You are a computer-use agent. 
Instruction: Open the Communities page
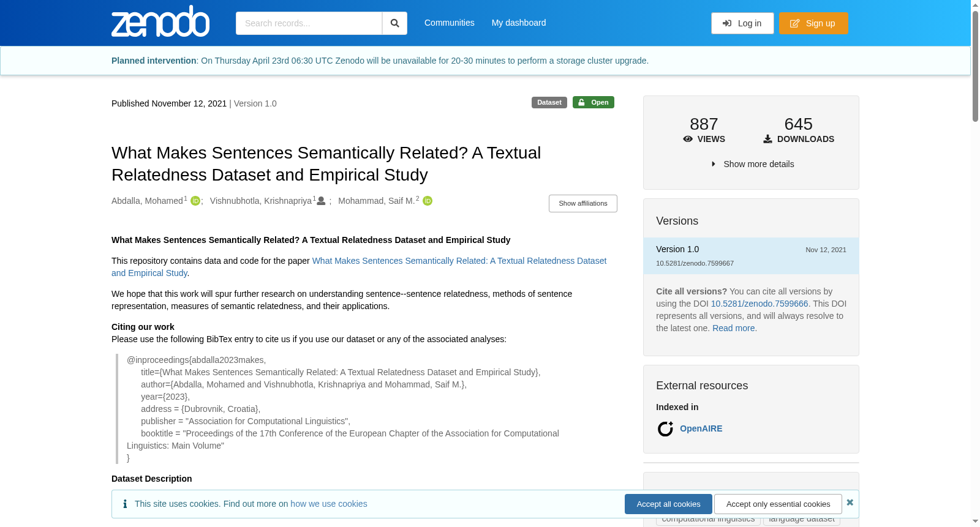450,23
